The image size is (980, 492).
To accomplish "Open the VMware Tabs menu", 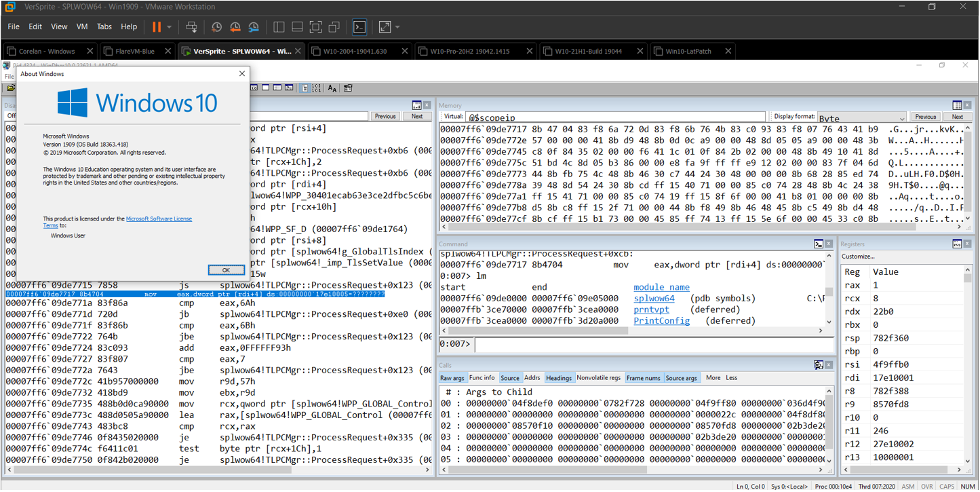I will 104,27.
